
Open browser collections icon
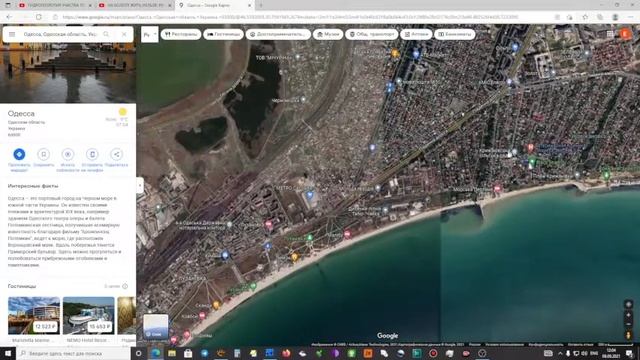point(600,17)
